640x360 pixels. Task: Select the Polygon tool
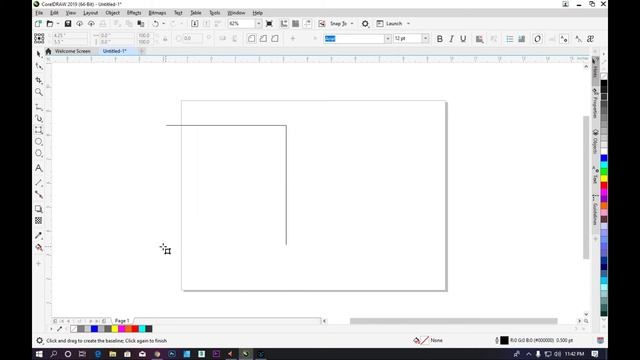39,153
